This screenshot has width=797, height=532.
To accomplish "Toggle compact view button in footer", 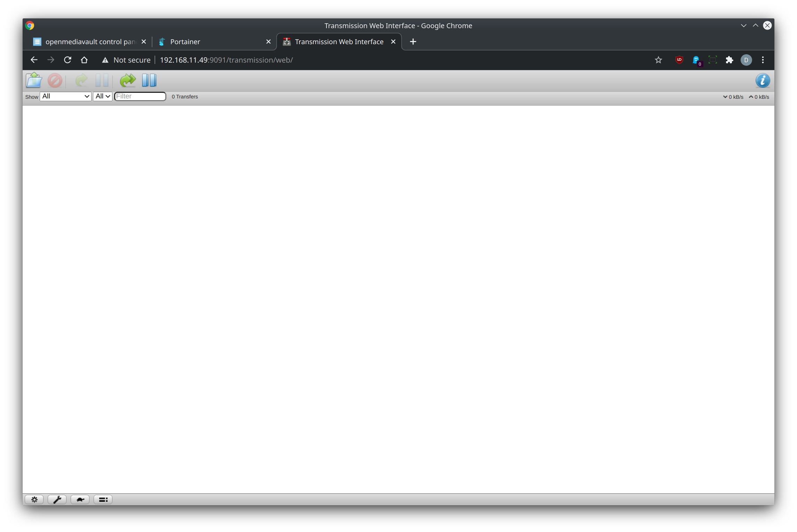I will pyautogui.click(x=103, y=500).
